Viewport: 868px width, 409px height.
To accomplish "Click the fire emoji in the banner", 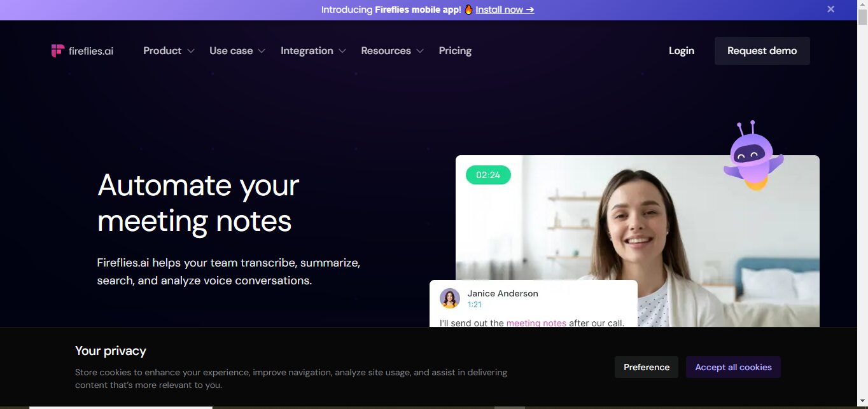I will click(468, 10).
